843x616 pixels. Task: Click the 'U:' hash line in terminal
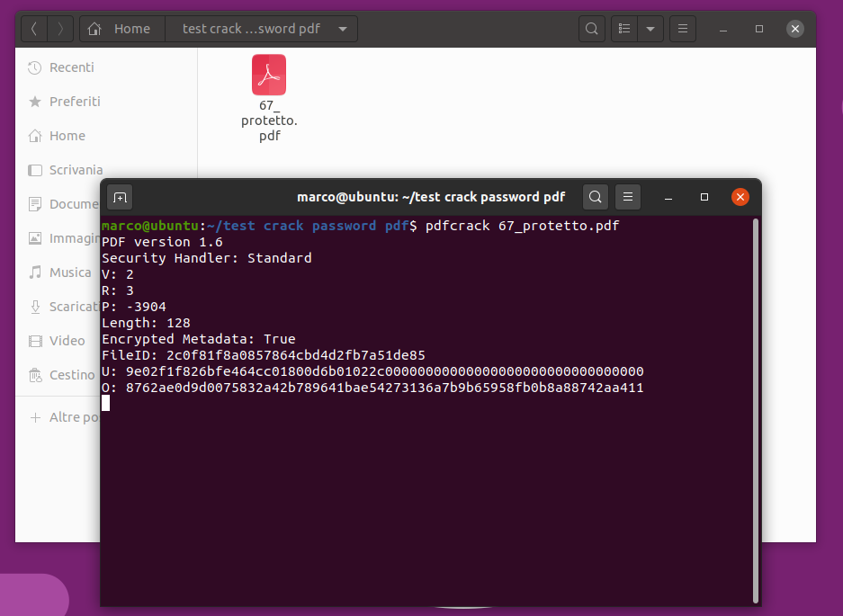tap(372, 371)
